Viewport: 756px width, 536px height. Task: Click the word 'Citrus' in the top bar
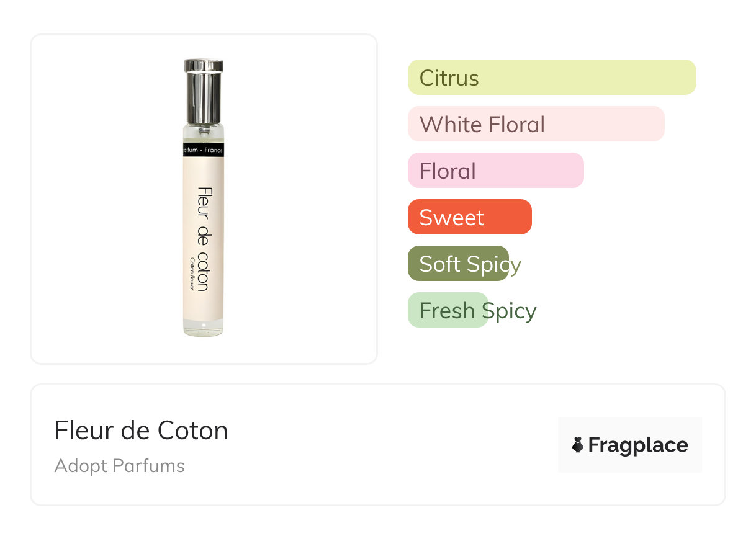[x=449, y=78]
